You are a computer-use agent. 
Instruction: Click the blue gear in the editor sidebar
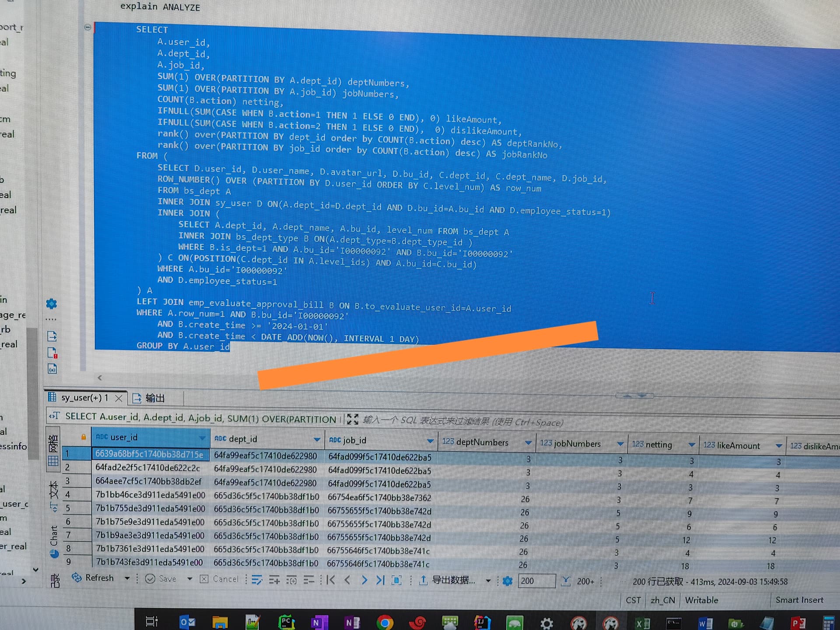[52, 304]
